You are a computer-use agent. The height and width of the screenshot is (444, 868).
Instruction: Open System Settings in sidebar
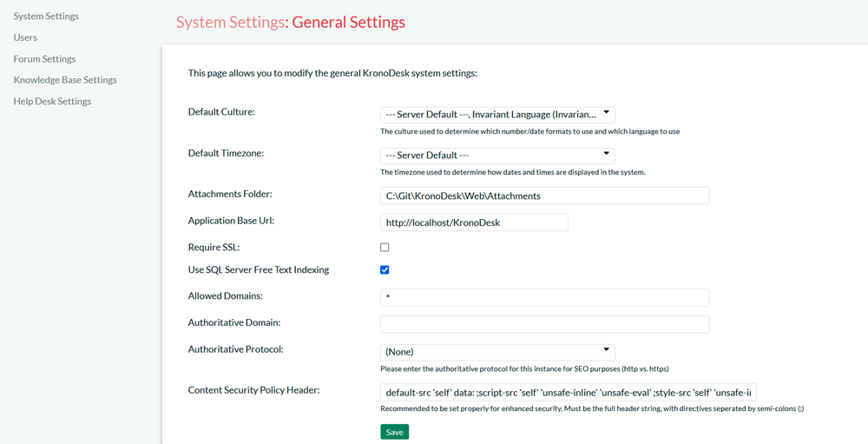pos(46,17)
